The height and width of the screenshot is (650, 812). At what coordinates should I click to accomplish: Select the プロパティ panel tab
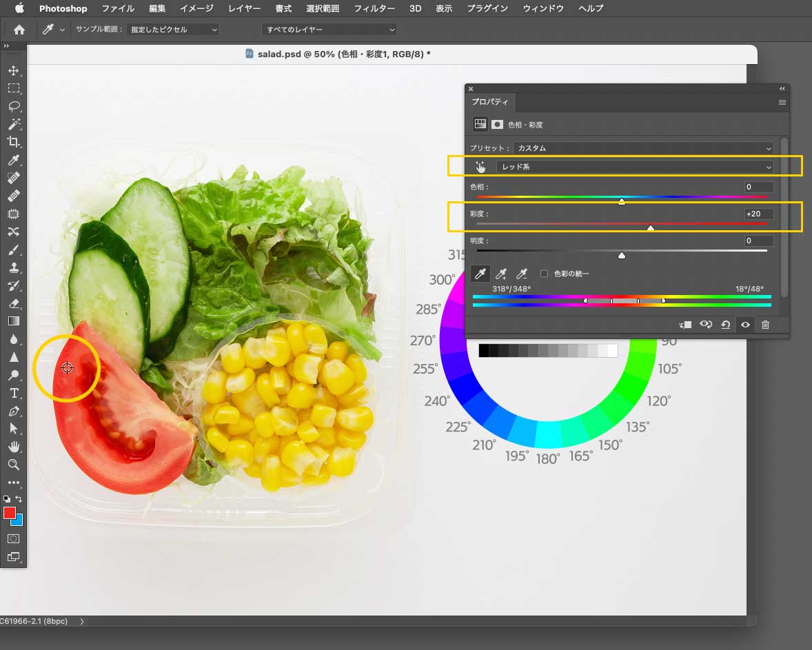click(x=490, y=102)
